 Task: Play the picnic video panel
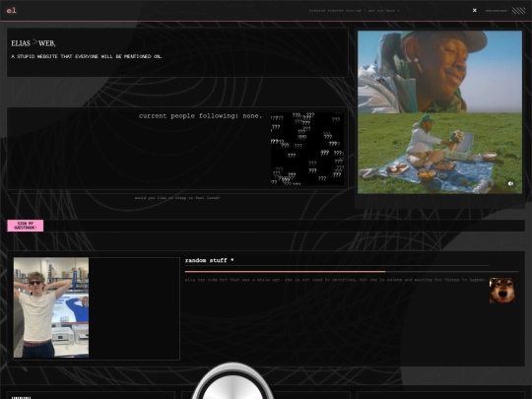tap(439, 154)
